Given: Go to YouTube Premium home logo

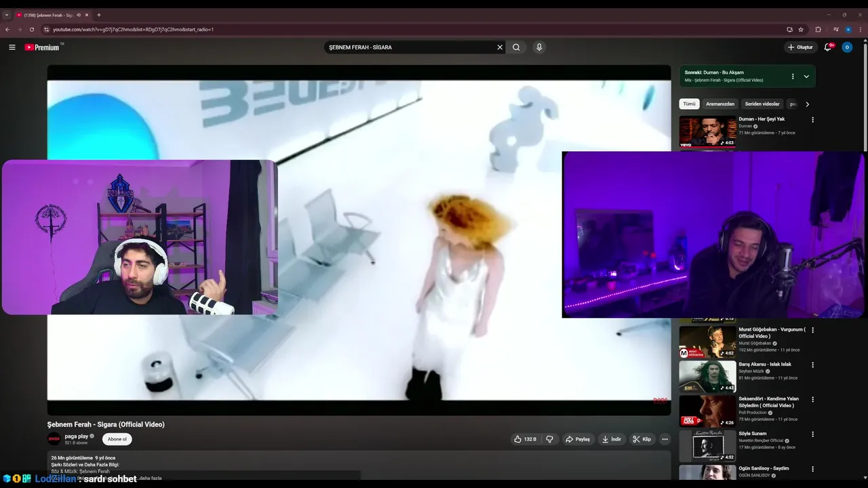Looking at the screenshot, I should click(43, 47).
